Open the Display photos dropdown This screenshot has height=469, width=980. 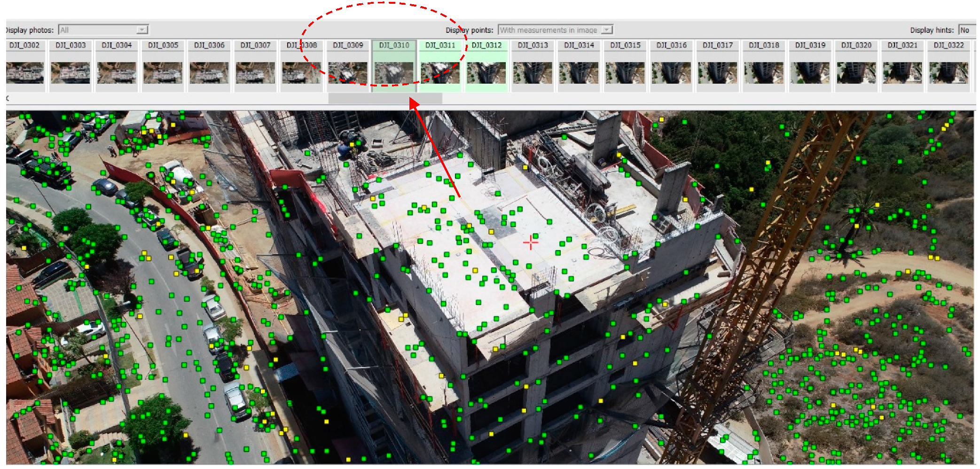point(141,30)
